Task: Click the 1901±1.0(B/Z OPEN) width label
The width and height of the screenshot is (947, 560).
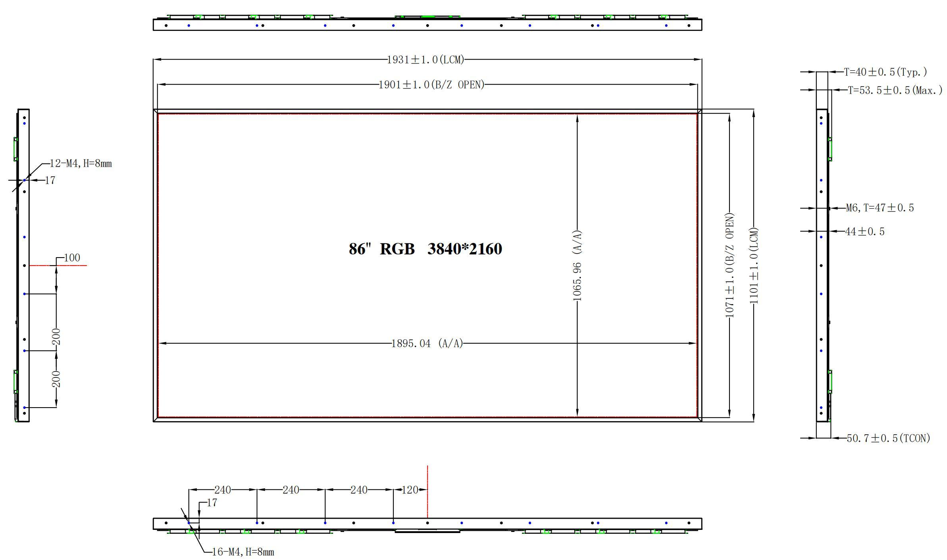Action: pos(431,85)
